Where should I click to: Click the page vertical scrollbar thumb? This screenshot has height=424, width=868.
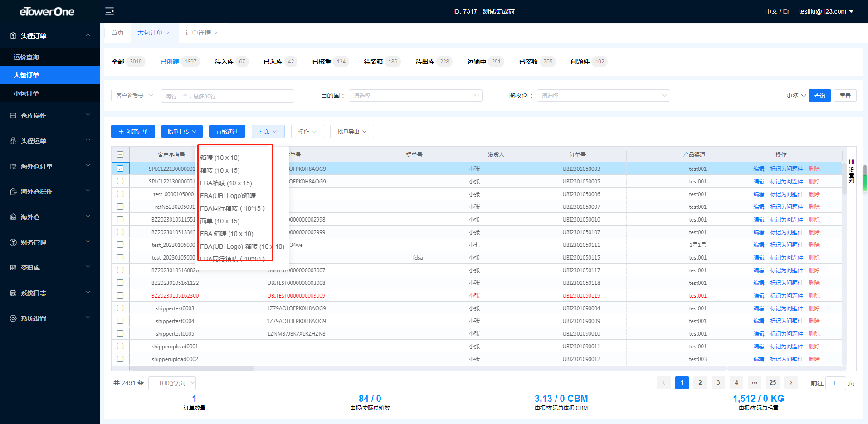(865, 178)
